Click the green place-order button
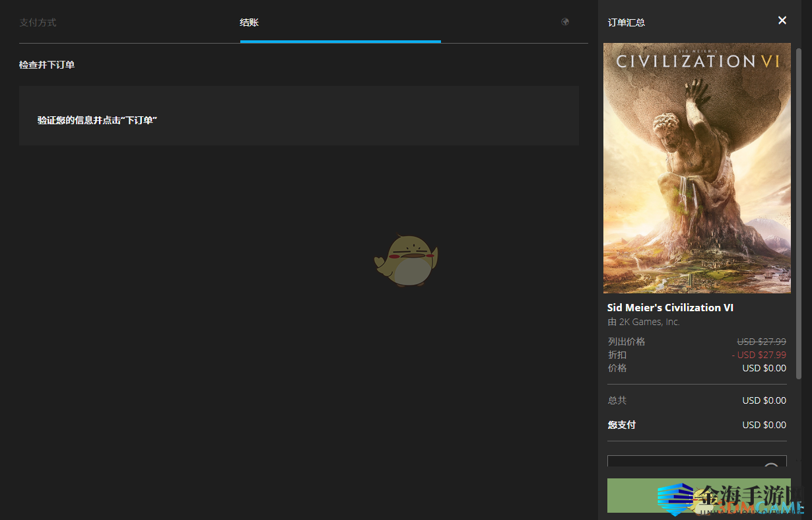Viewport: 812px width, 520px height. 698,495
